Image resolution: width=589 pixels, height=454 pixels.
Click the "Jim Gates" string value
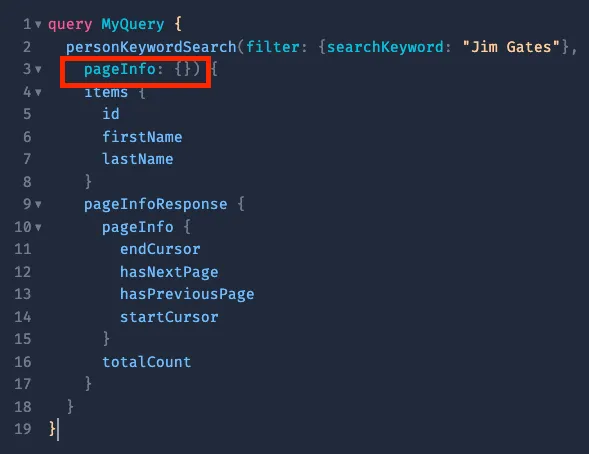click(511, 47)
